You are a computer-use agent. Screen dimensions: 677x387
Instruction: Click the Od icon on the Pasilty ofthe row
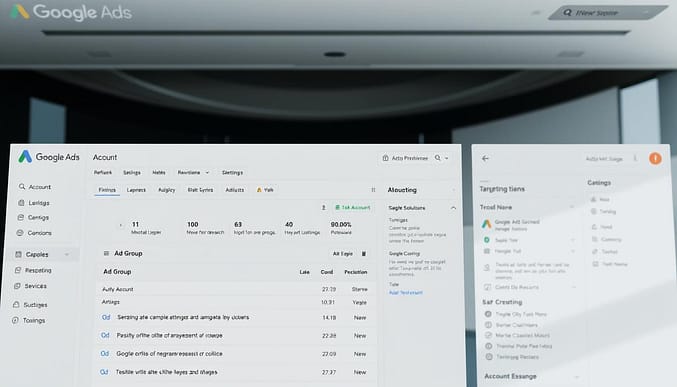tap(105, 336)
